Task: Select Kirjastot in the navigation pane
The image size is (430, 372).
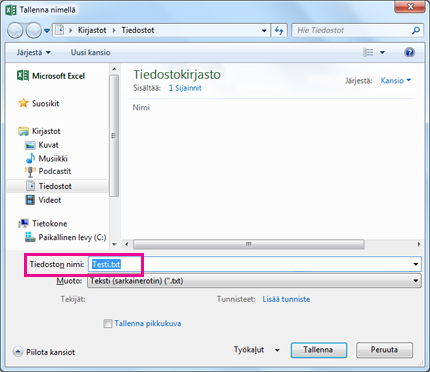Action: 39,131
